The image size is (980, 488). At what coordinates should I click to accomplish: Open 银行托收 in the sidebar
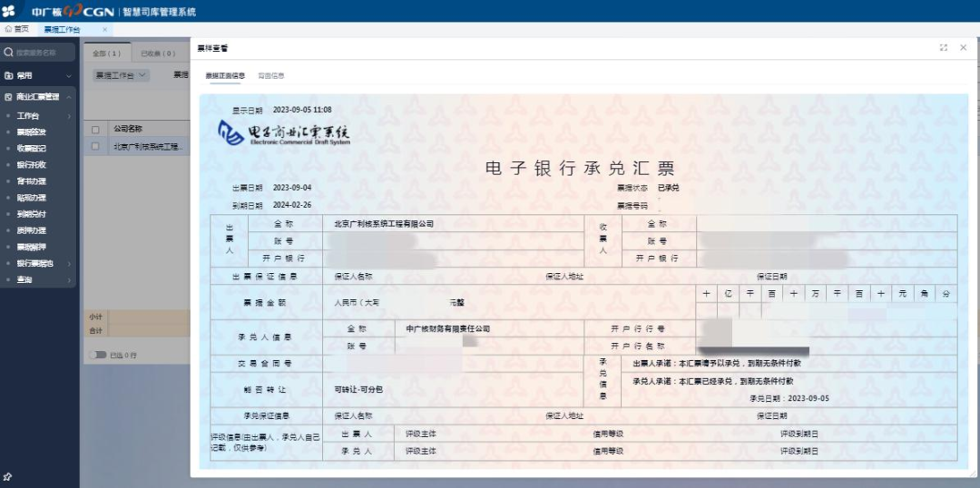(31, 165)
